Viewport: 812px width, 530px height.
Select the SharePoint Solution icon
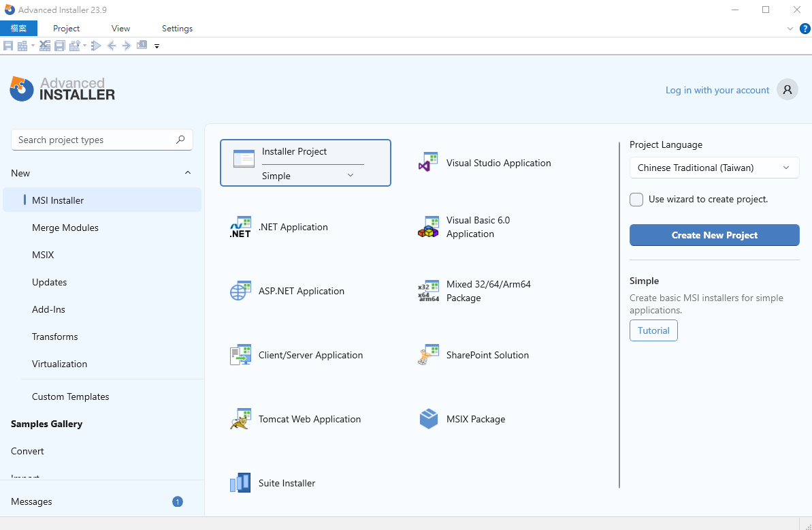pos(428,355)
